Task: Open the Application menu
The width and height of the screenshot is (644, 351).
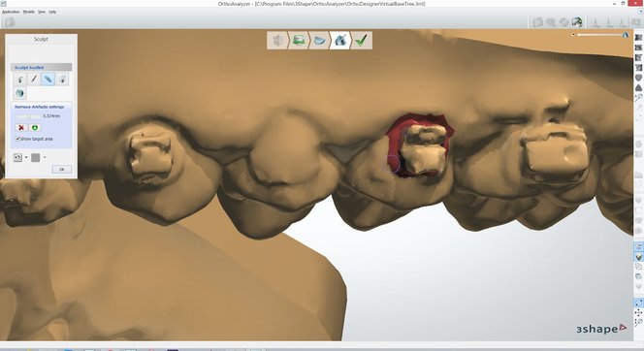Action: pyautogui.click(x=11, y=12)
